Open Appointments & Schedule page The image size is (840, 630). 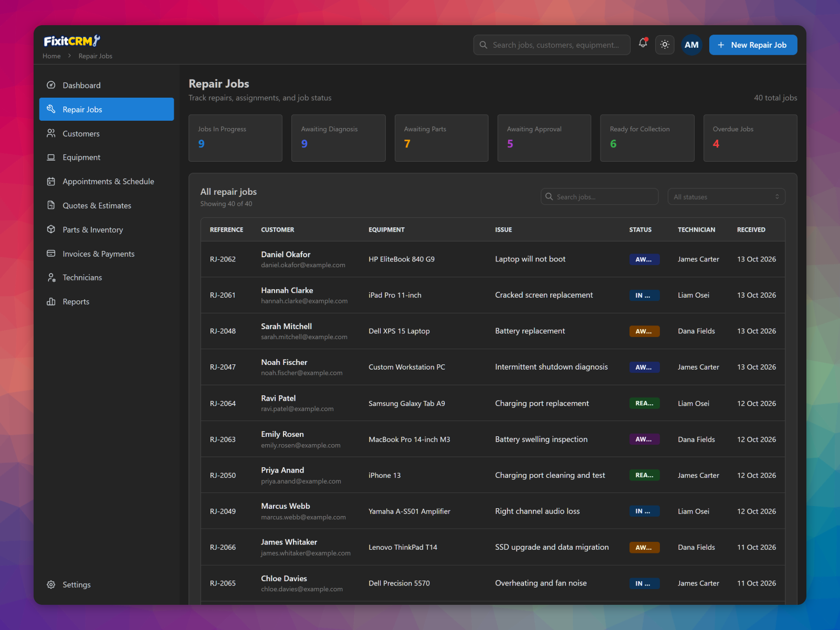click(x=107, y=181)
